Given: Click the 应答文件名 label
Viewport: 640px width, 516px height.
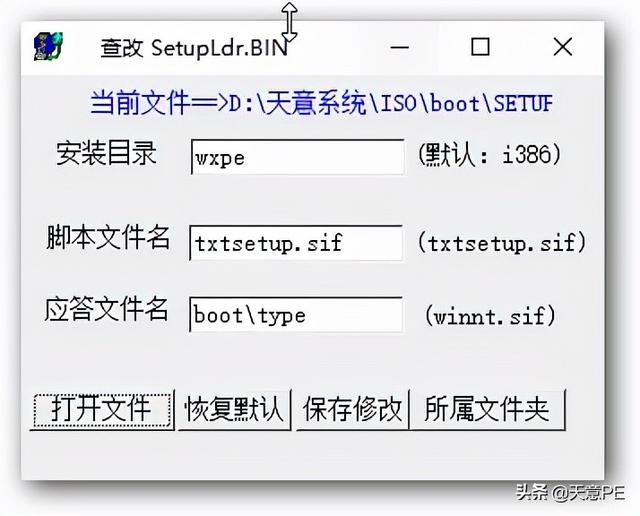Looking at the screenshot, I should tap(107, 309).
